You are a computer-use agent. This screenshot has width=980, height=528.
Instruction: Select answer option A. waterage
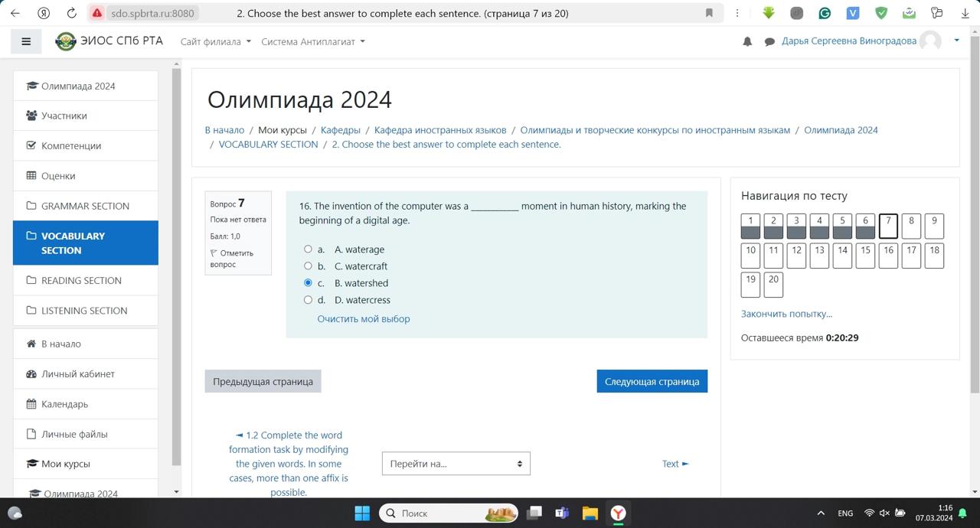308,249
